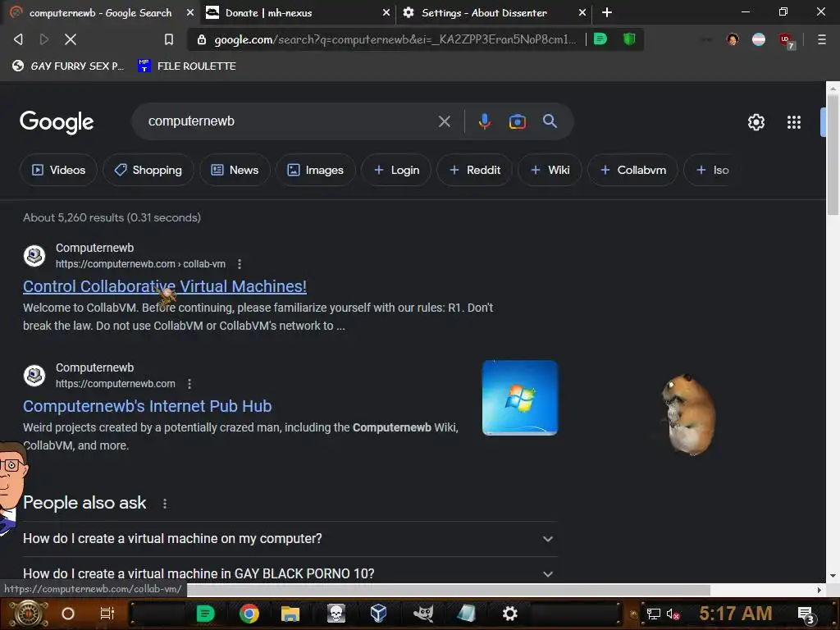Viewport: 840px width, 630px height.
Task: Open a new tab with plus button
Action: (x=607, y=12)
